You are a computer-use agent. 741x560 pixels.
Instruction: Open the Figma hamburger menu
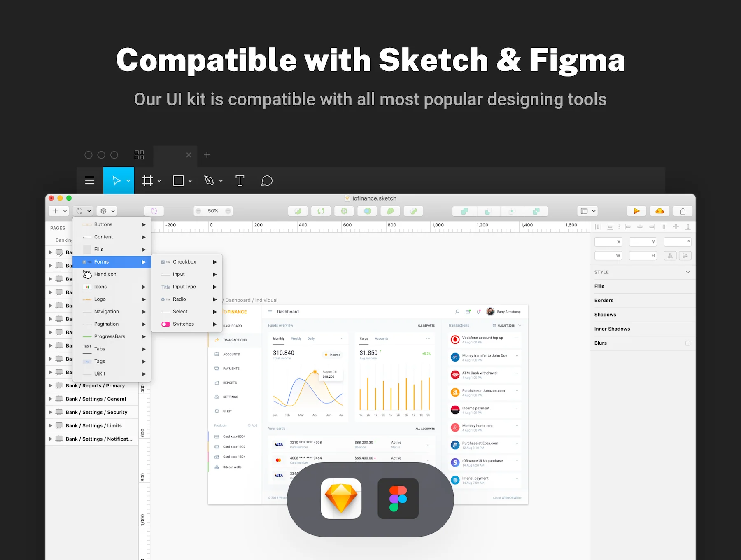click(x=90, y=180)
